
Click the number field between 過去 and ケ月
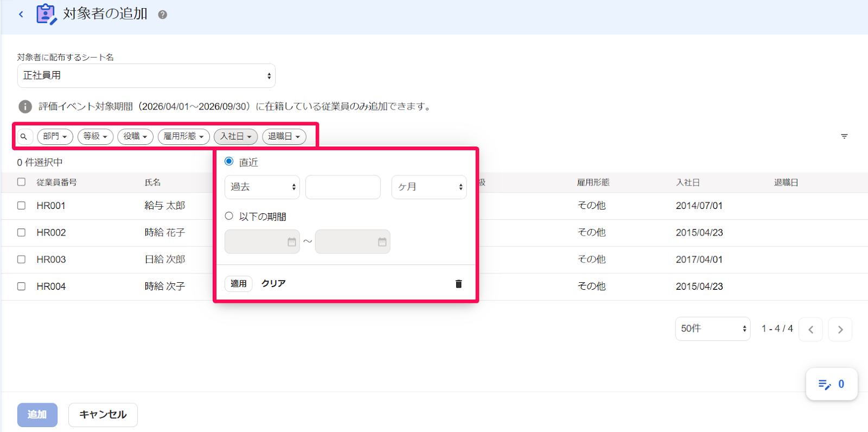pyautogui.click(x=343, y=187)
